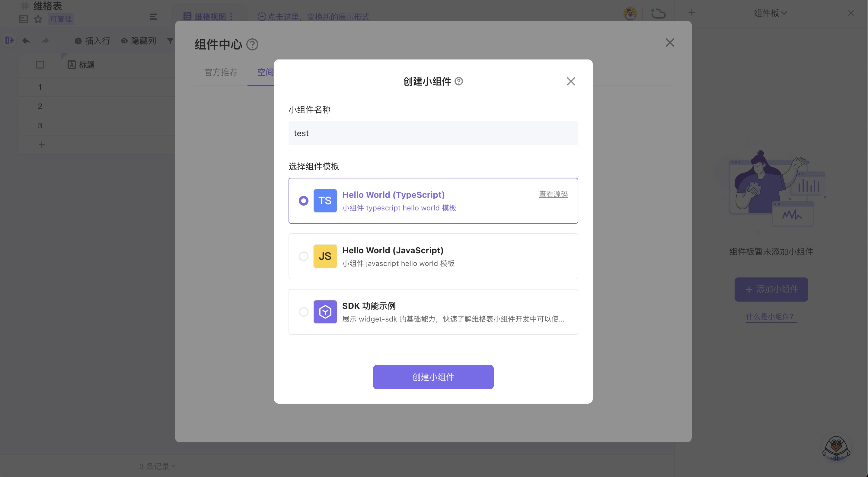Click the undo arrow

click(x=26, y=41)
